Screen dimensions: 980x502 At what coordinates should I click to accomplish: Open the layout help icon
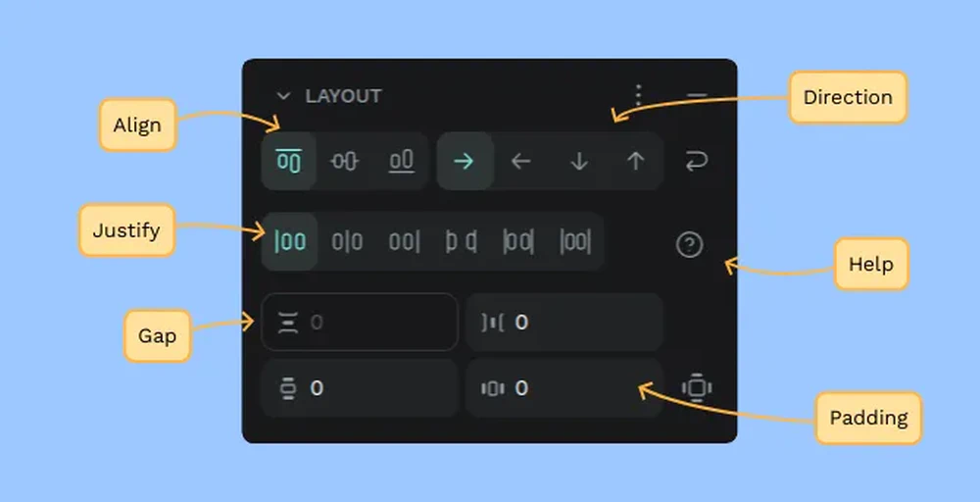[689, 244]
